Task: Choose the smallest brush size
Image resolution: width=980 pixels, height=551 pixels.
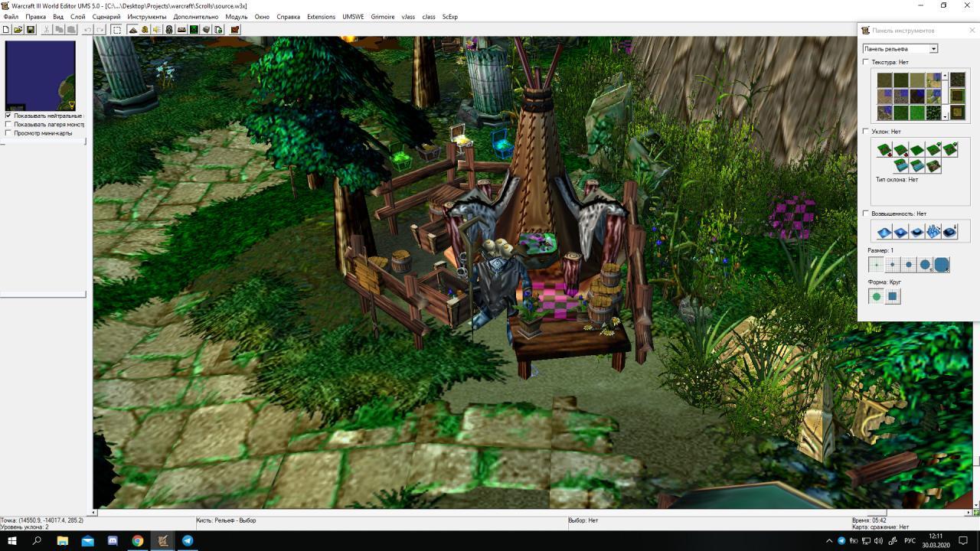Action: pos(876,265)
